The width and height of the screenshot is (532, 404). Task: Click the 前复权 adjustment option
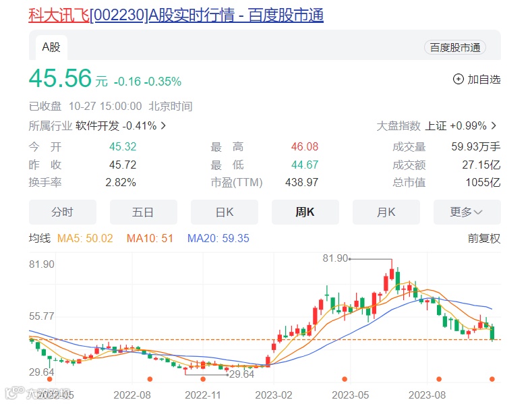tap(484, 238)
